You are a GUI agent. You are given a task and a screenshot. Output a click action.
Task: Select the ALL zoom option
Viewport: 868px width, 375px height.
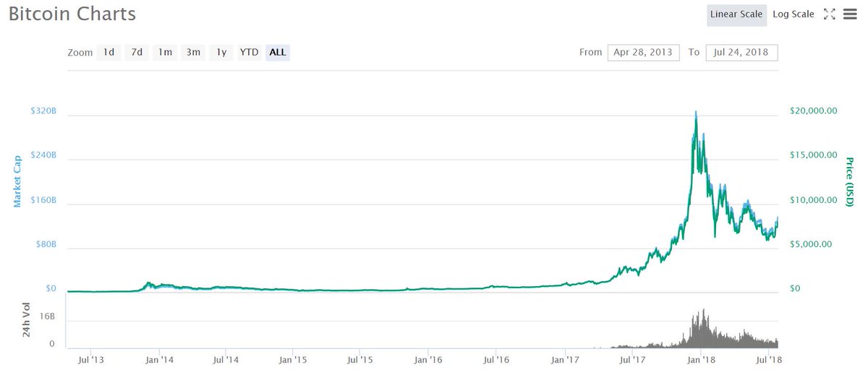[278, 52]
